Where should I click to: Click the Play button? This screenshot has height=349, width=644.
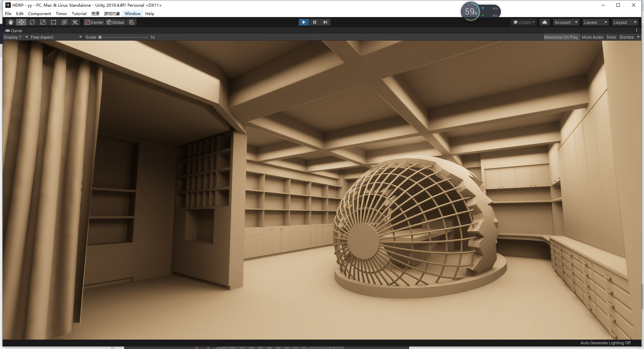pyautogui.click(x=304, y=22)
